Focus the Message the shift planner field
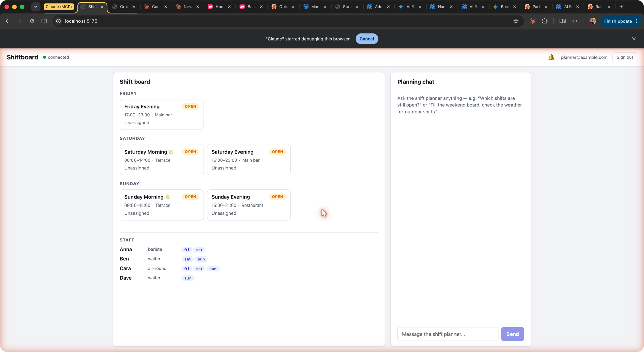The width and height of the screenshot is (644, 352). pyautogui.click(x=448, y=334)
